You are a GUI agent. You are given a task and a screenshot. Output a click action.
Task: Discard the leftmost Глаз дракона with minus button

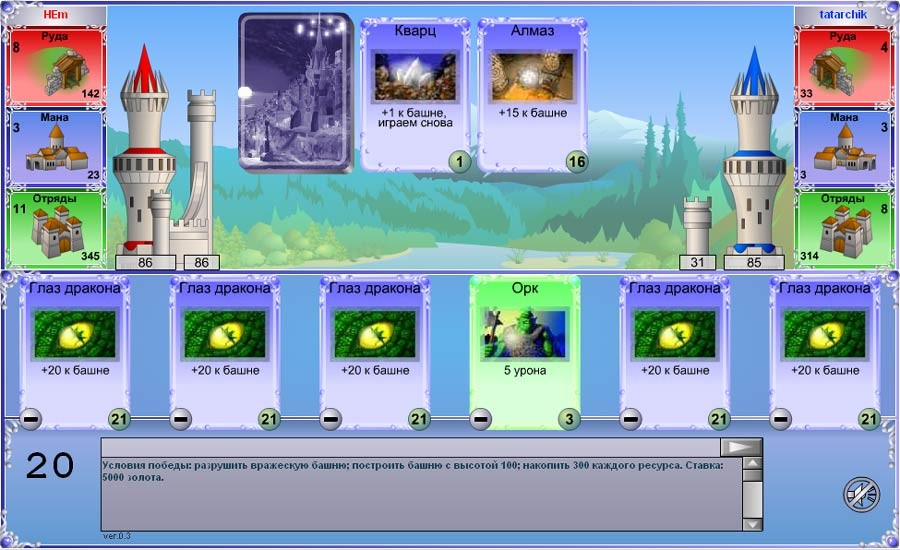click(x=31, y=419)
